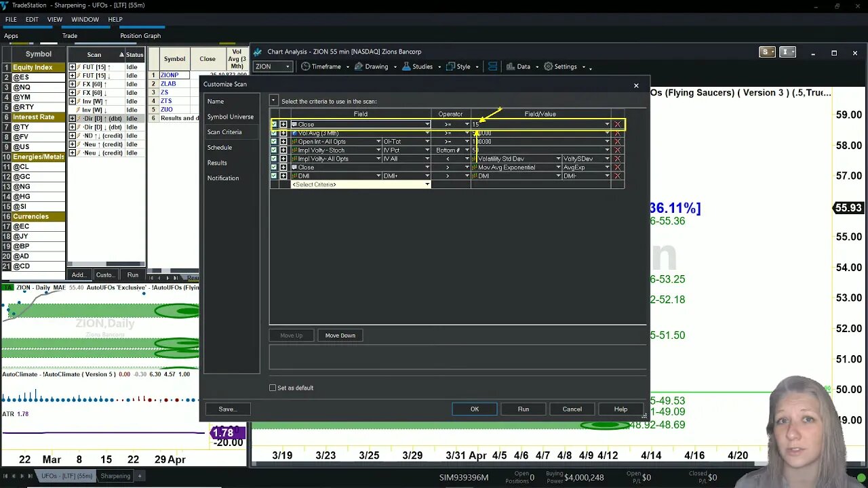This screenshot has width=868, height=488.
Task: Open the Volatility Std Dev field dropdown
Action: tap(558, 159)
